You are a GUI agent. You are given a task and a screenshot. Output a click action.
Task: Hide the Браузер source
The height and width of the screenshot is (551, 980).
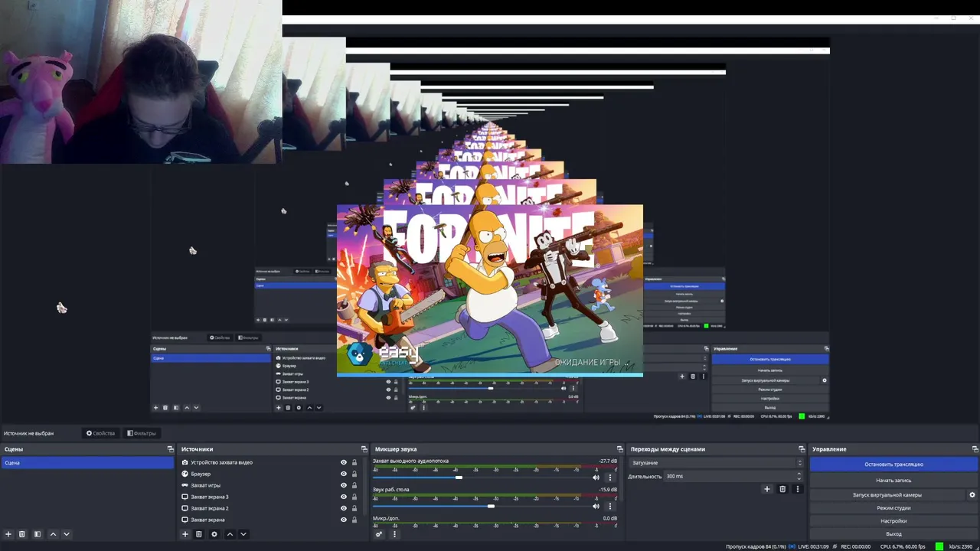(x=344, y=474)
